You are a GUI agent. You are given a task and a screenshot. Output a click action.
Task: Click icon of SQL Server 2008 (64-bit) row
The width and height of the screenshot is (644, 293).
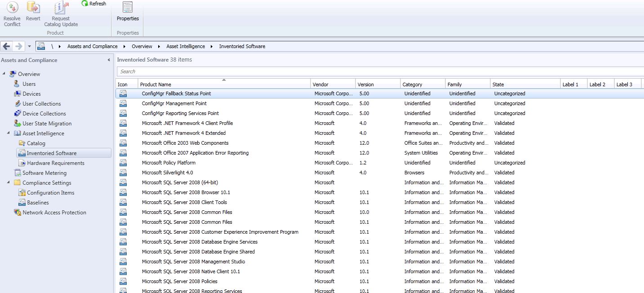pos(123,182)
